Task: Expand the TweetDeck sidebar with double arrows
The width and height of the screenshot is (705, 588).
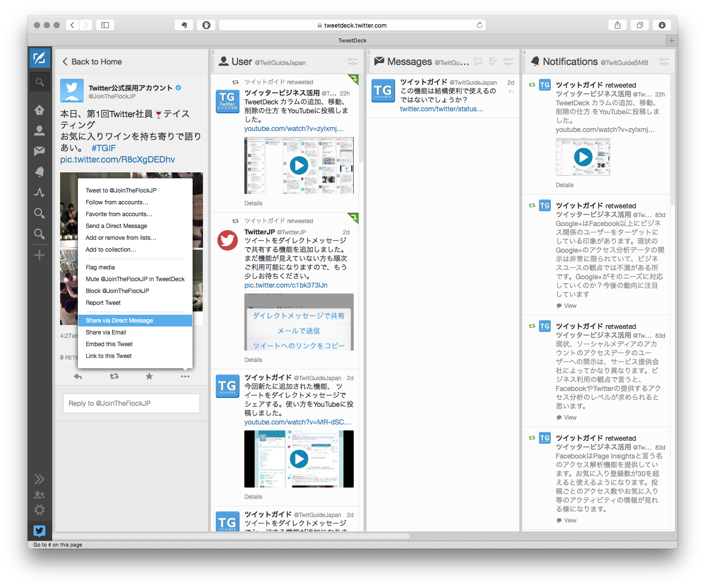Action: 39,479
